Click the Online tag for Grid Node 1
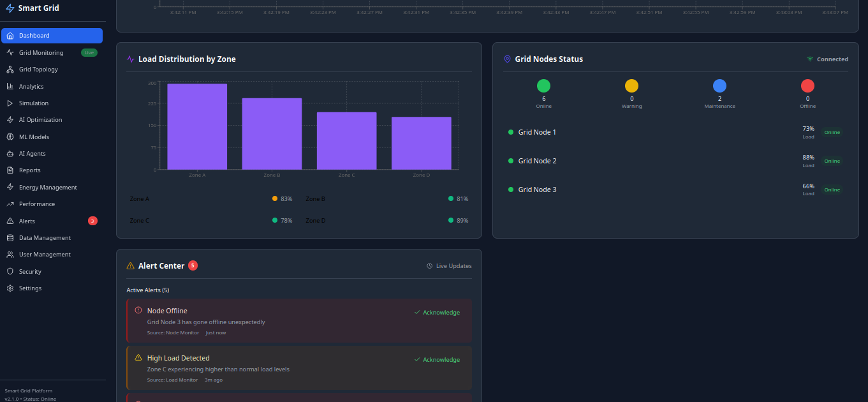The height and width of the screenshot is (402, 868). (x=832, y=132)
